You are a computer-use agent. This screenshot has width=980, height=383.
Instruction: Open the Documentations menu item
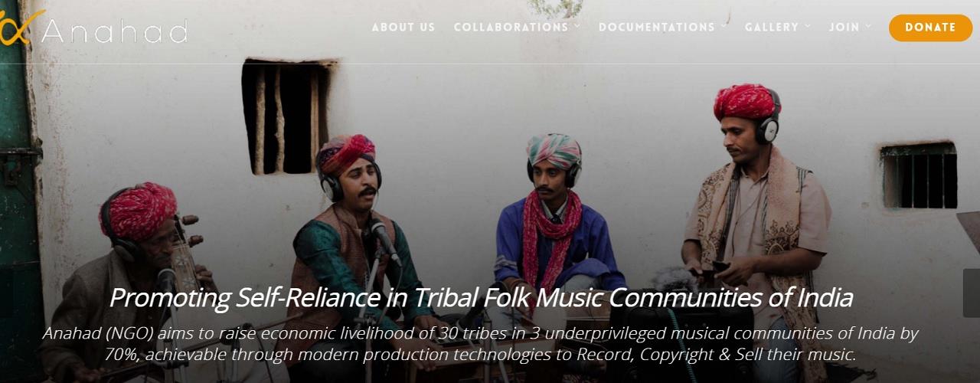(656, 27)
